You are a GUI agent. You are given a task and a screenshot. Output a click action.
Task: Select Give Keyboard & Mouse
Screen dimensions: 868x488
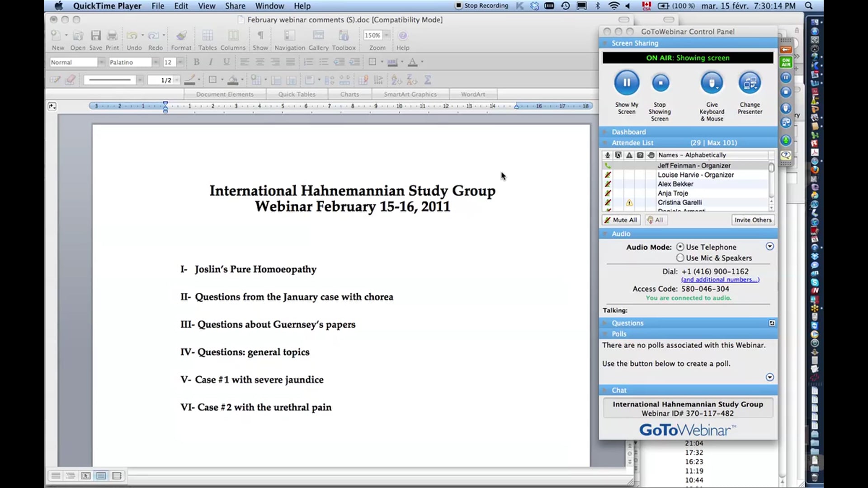tap(711, 82)
